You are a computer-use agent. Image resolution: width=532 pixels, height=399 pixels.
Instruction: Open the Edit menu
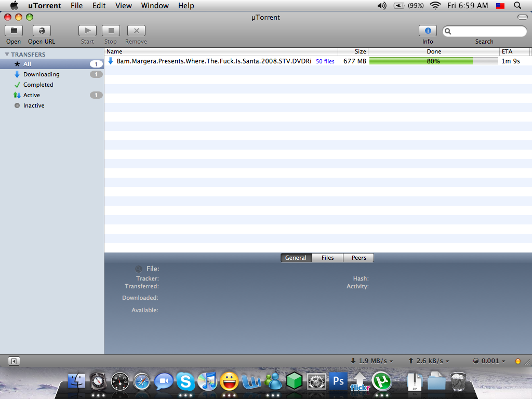99,6
